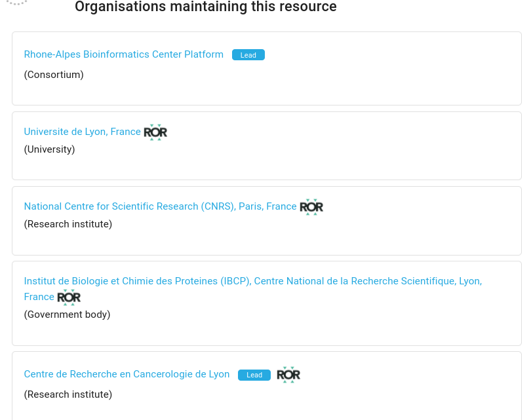Select the (University) type label
The image size is (531, 420).
click(x=49, y=149)
